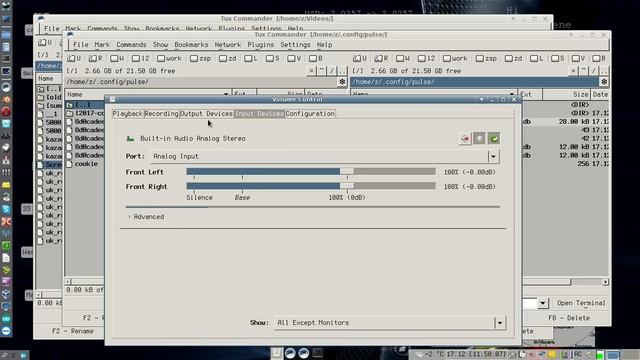This screenshot has width=640, height=360.
Task: Click the F8 - Delete button
Action: (569, 318)
